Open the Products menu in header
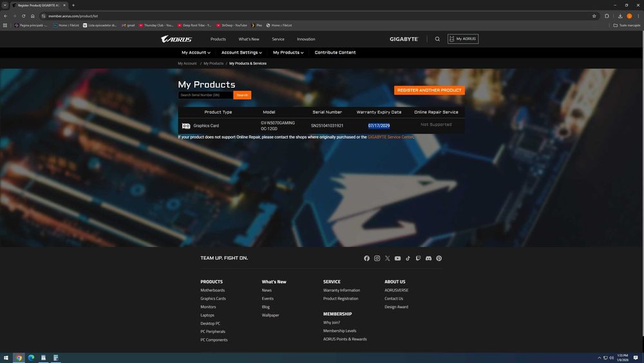Image resolution: width=644 pixels, height=363 pixels. tap(218, 39)
